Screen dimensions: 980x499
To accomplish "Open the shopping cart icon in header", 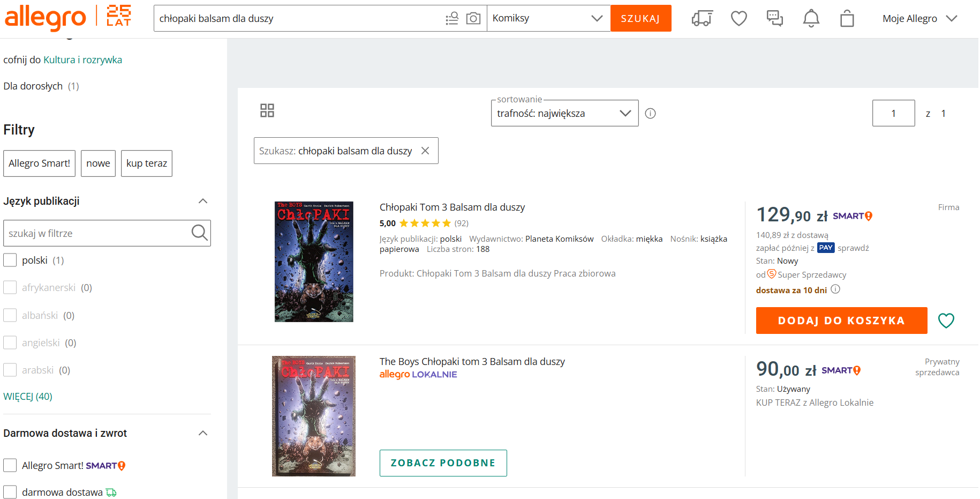I will [x=847, y=19].
